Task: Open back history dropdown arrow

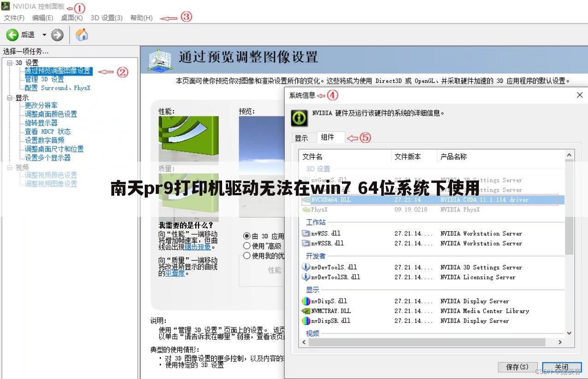Action: (x=44, y=35)
